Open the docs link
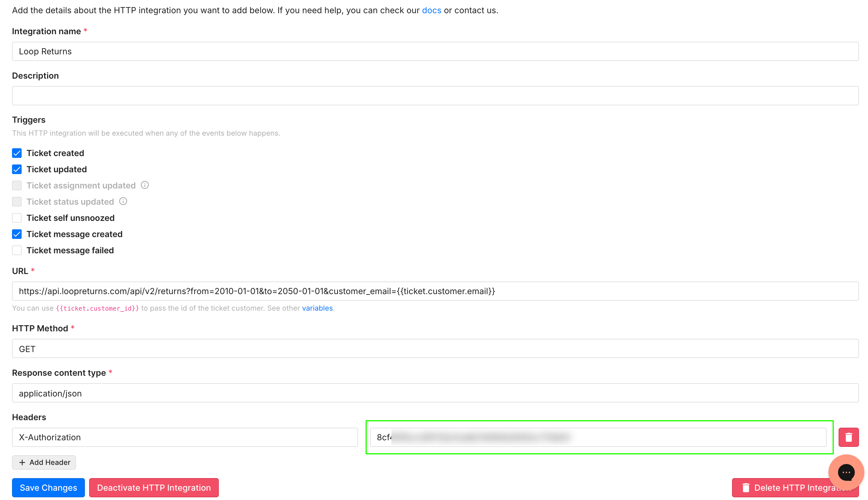 (x=431, y=10)
